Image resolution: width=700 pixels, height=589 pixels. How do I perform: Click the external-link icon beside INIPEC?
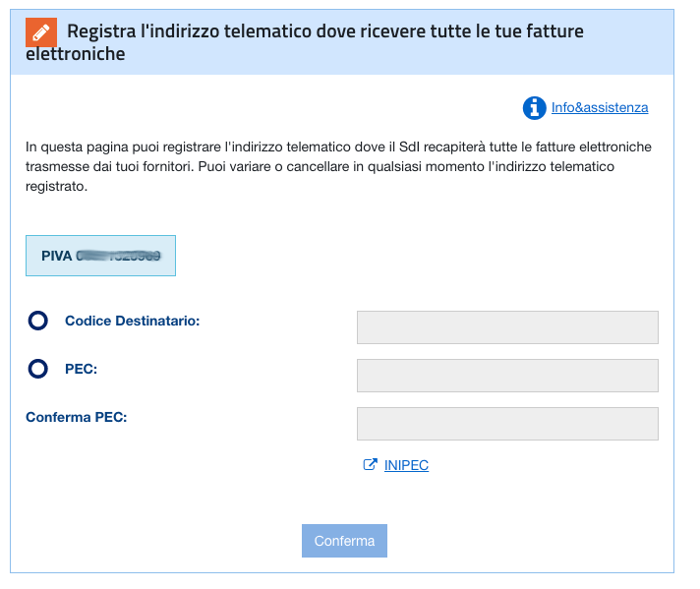370,465
